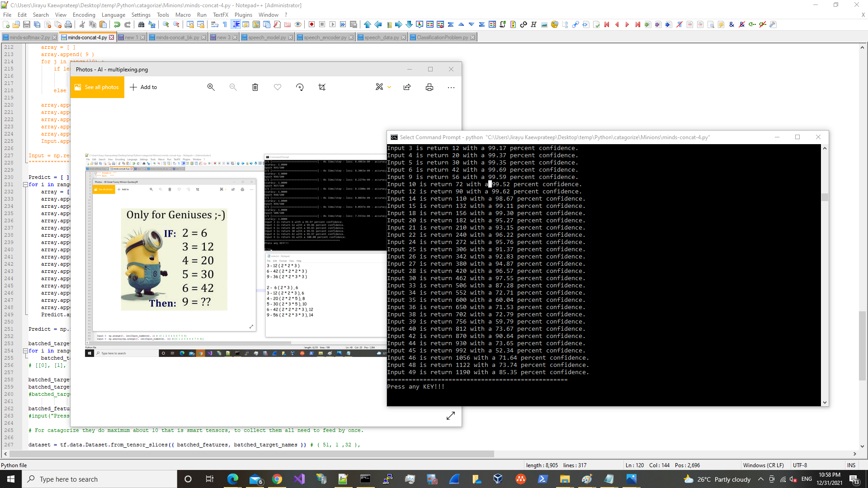The image size is (868, 488).
Task: Collapse the fold marker at line 231
Action: pos(25,184)
